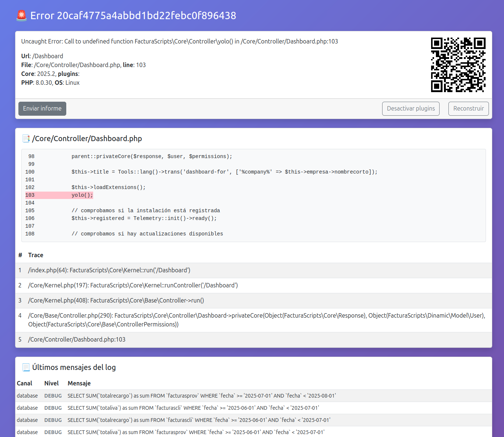
Task: Click the Nivel column header
Action: tap(51, 384)
